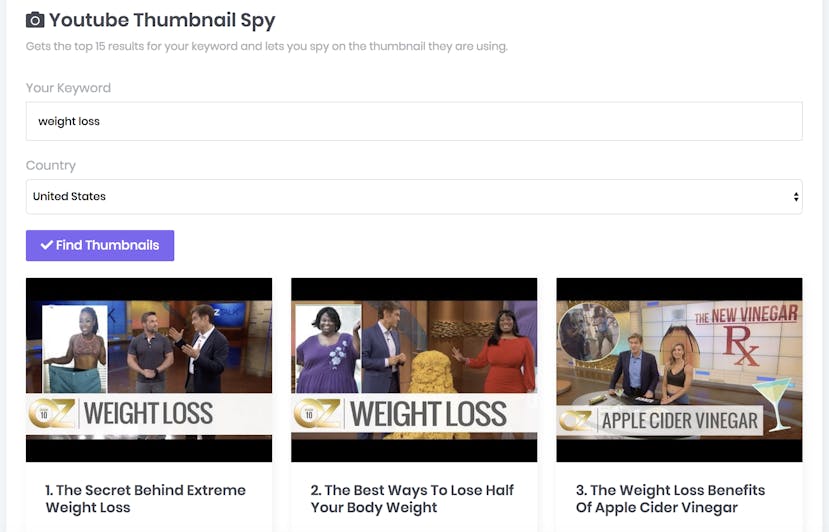The height and width of the screenshot is (532, 829).
Task: Click the Find Thumbnails button
Action: click(100, 245)
